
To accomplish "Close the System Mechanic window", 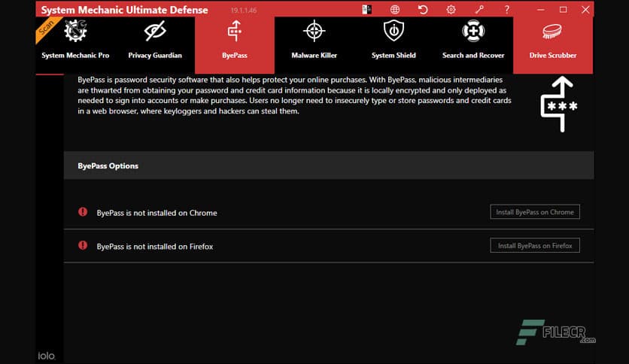I will (x=585, y=9).
